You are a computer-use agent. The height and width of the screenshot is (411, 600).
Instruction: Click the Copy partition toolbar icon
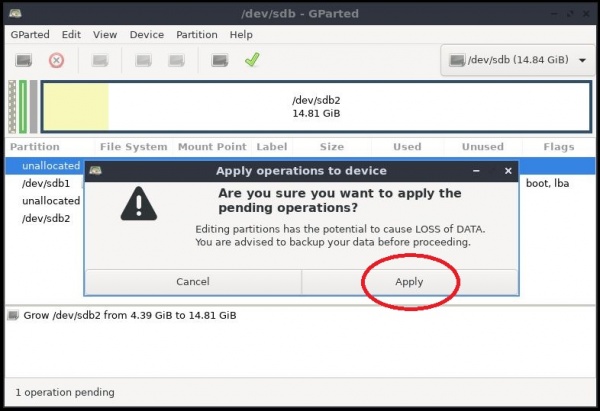click(x=143, y=61)
